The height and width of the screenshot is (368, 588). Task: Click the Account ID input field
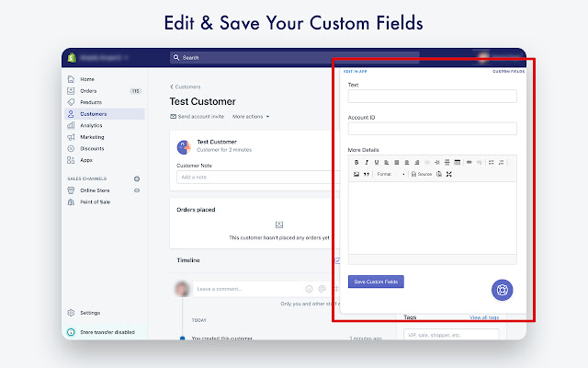tap(432, 129)
